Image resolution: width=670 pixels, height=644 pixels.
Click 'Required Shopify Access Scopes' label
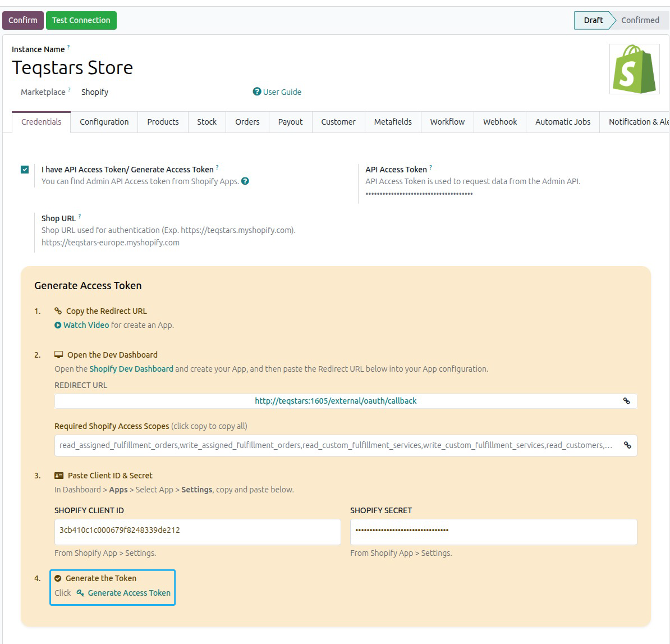(x=112, y=426)
